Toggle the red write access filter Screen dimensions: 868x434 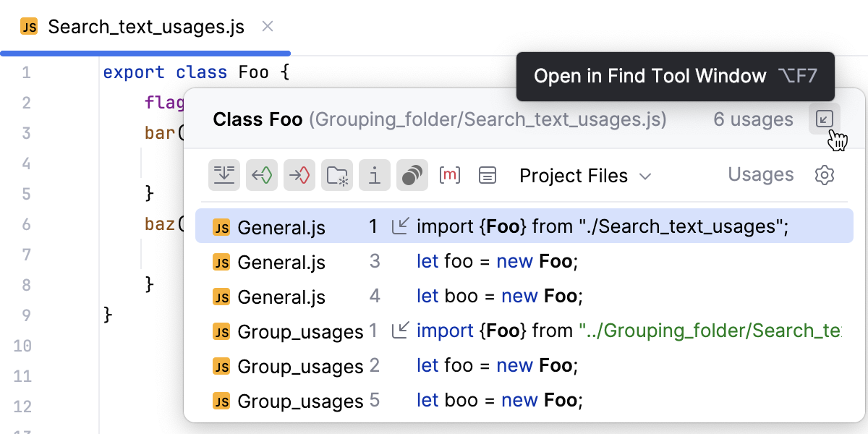299,174
